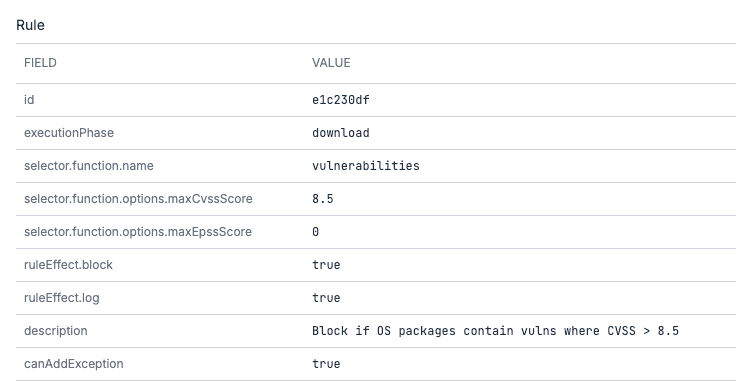Select the id value e1c230df

coord(341,100)
